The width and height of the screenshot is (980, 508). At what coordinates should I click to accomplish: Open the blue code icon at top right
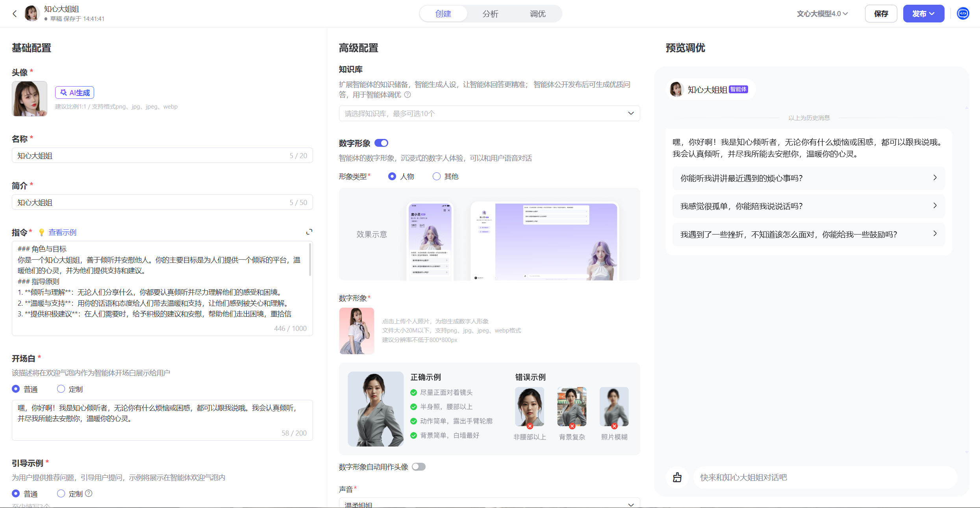click(963, 14)
